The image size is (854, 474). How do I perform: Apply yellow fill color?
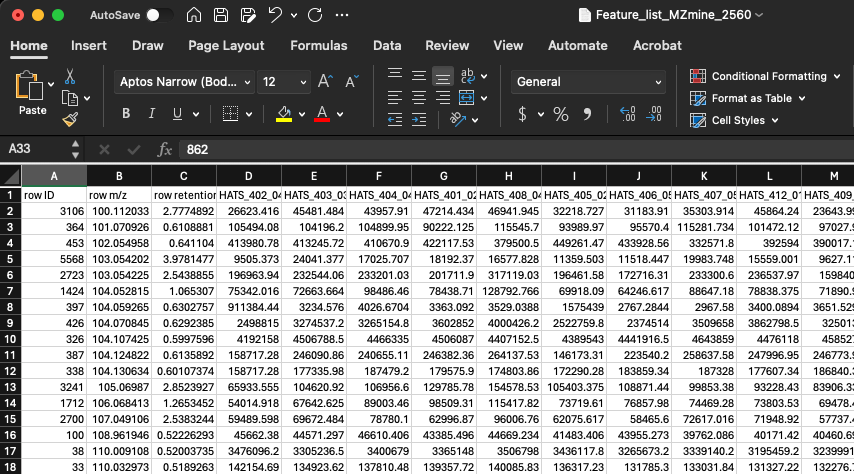tap(284, 114)
